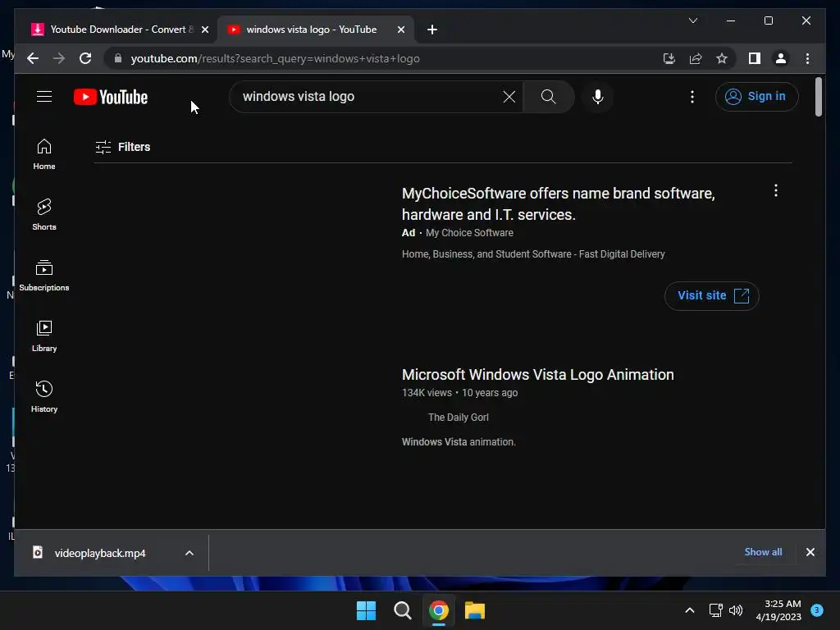Open Microsoft Windows Vista Logo Animation video
The width and height of the screenshot is (840, 630).
[x=537, y=374]
